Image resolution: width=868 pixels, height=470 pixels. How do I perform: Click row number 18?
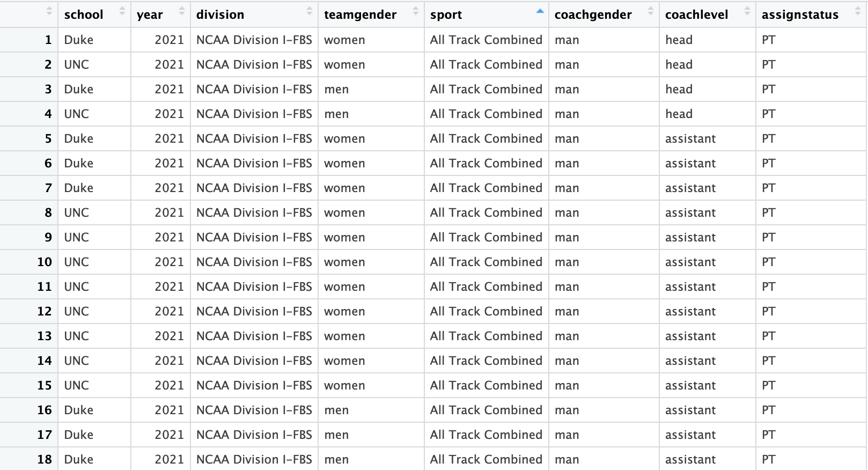45,460
